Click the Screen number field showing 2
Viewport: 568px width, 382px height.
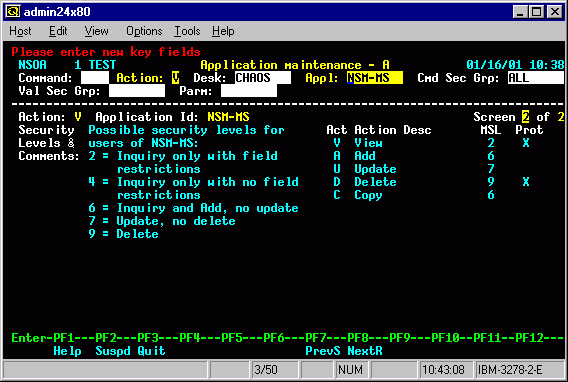[525, 117]
